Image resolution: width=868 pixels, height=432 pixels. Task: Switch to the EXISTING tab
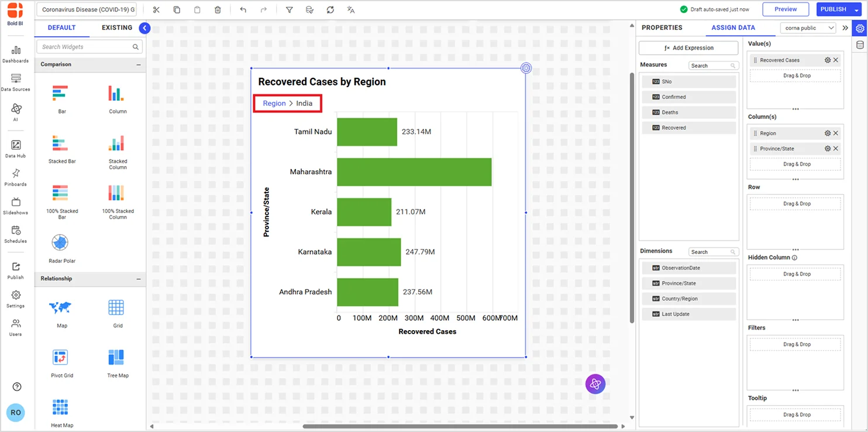116,28
